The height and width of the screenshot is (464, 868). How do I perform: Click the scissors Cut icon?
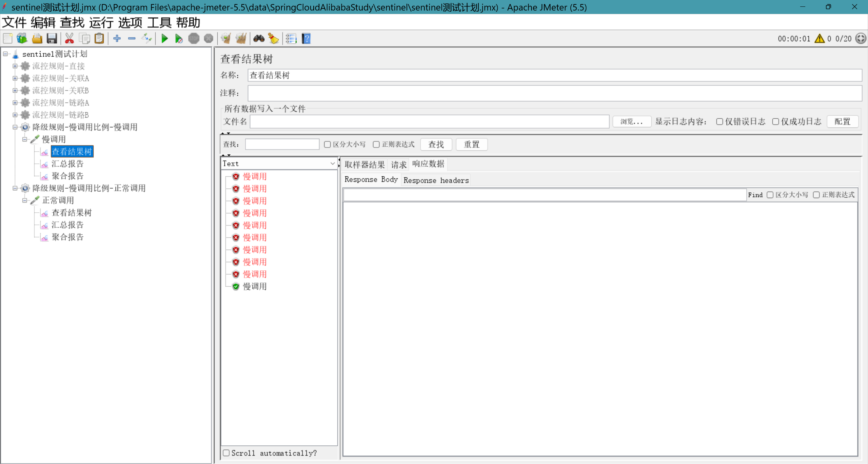tap(70, 39)
